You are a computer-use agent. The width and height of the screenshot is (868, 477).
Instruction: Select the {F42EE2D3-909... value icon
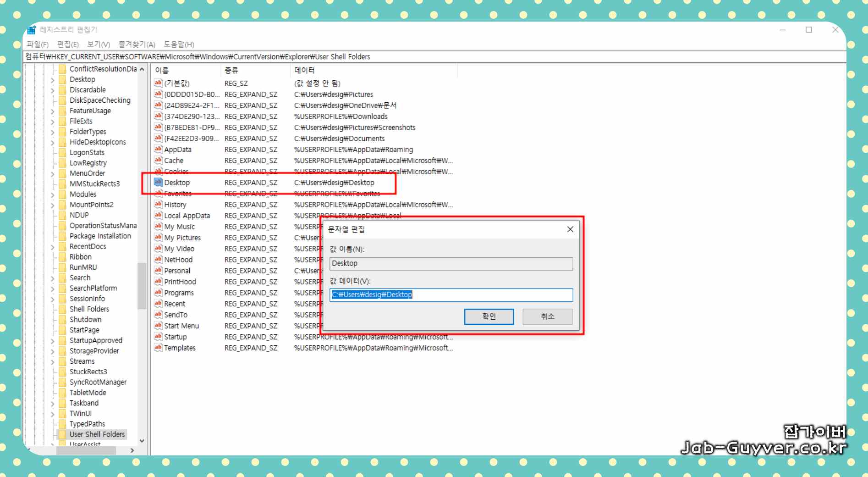pyautogui.click(x=158, y=138)
